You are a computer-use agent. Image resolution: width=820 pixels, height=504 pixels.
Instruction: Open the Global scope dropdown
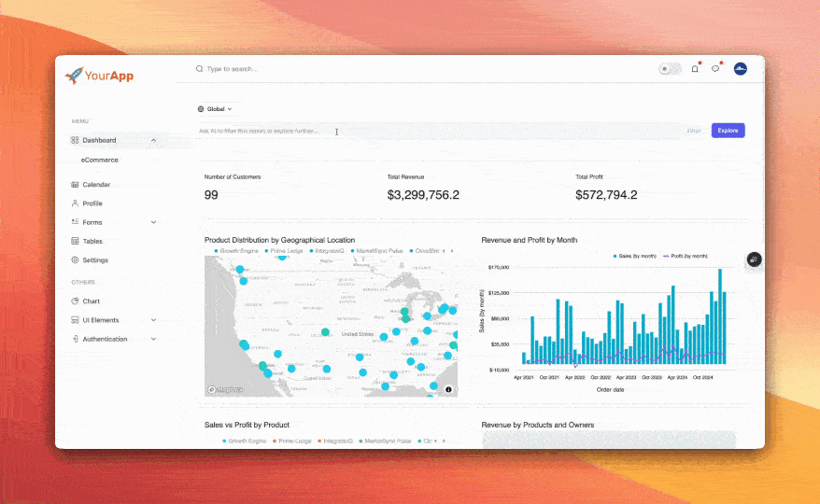coord(215,109)
